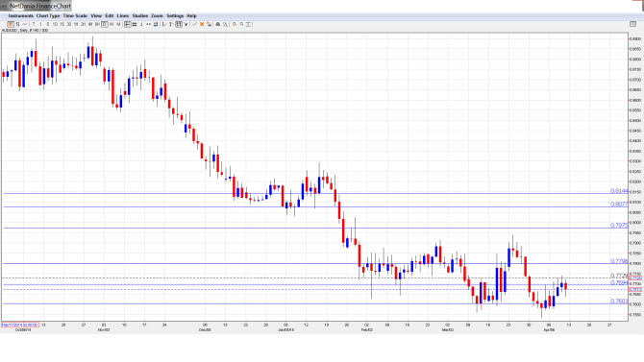Click the 0.7798 horizontal line label
The height and width of the screenshot is (362, 644).
pyautogui.click(x=619, y=261)
